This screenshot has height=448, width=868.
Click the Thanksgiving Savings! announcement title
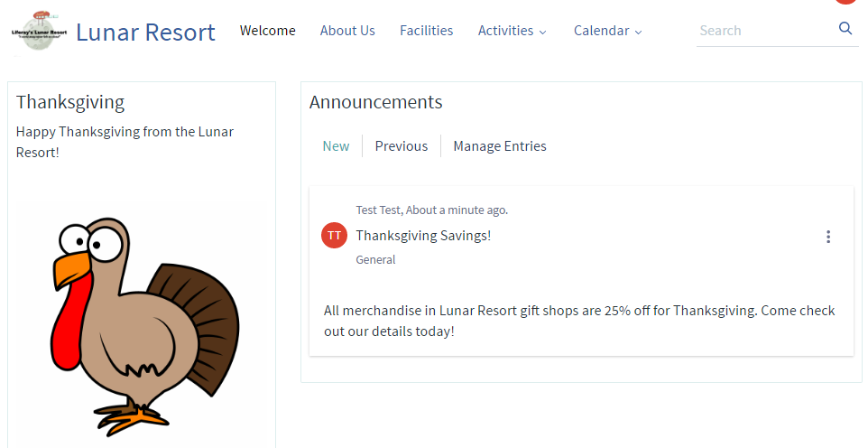click(423, 236)
